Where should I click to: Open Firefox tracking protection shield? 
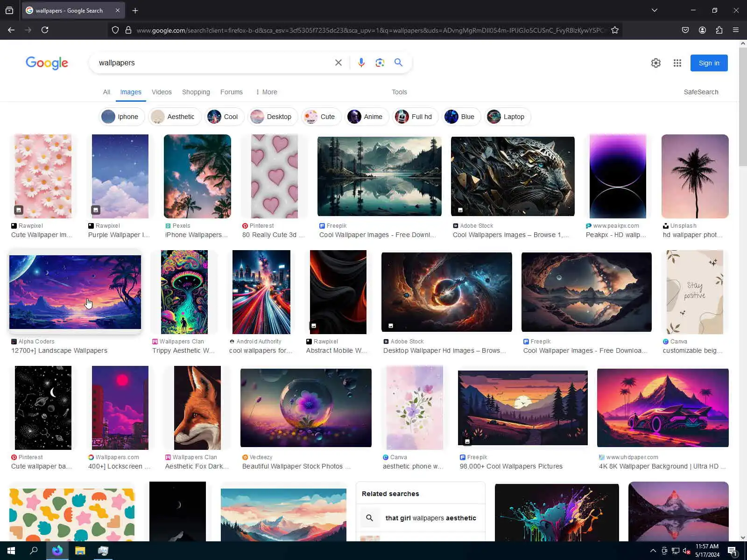(115, 30)
